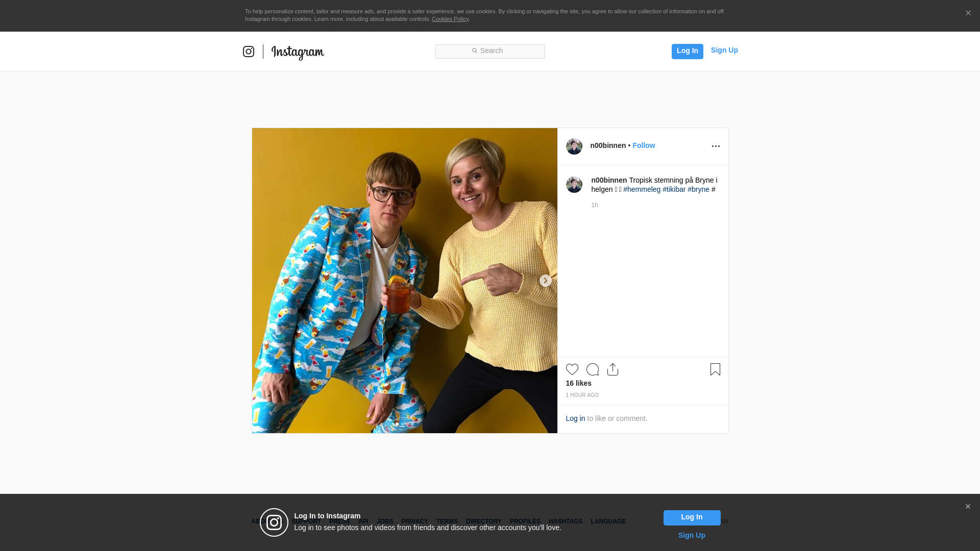Click the Search input field
980x551 pixels.
pos(490,51)
